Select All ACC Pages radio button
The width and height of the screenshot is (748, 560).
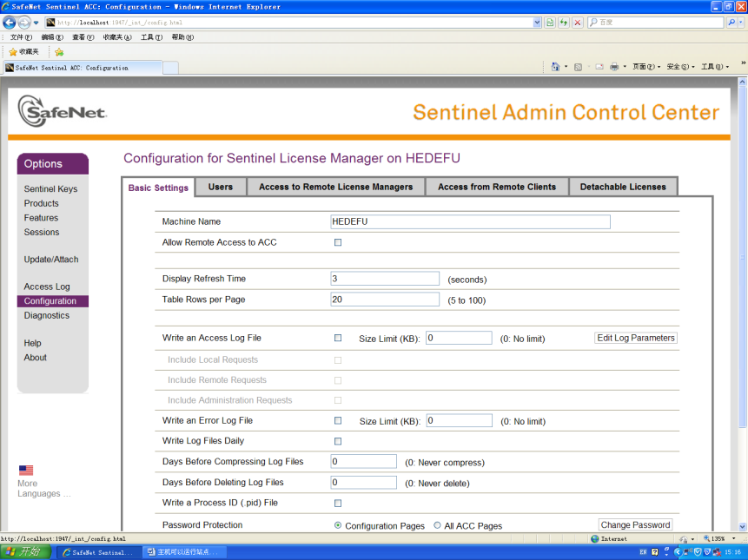(436, 525)
